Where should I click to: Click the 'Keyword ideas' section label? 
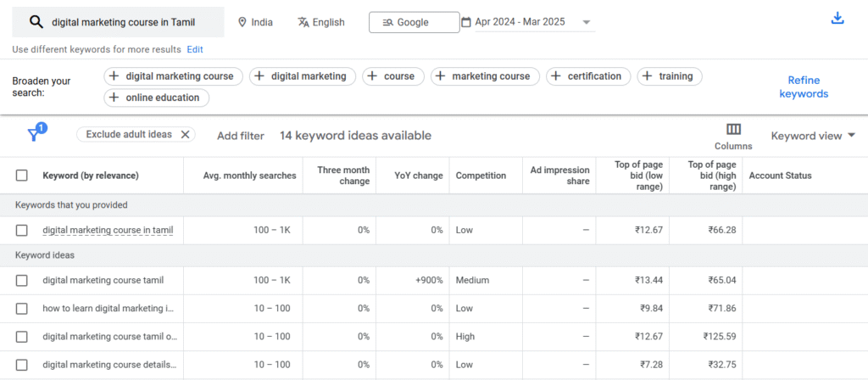click(45, 255)
